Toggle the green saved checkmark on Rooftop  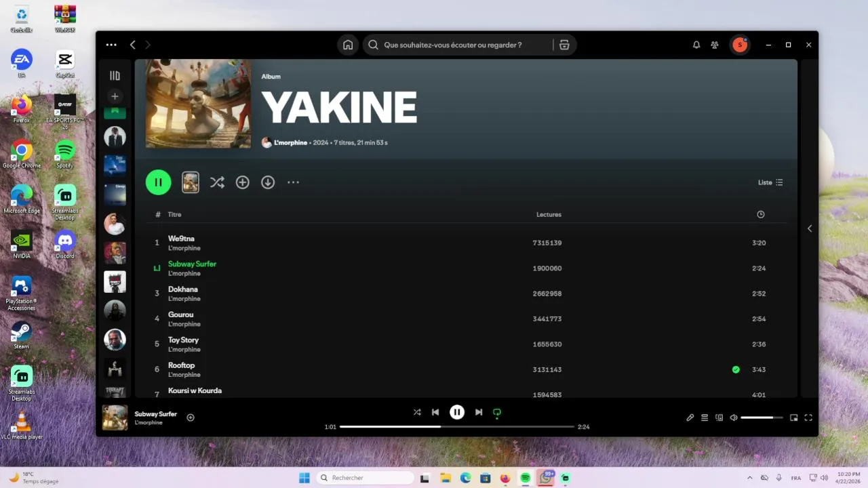point(736,369)
